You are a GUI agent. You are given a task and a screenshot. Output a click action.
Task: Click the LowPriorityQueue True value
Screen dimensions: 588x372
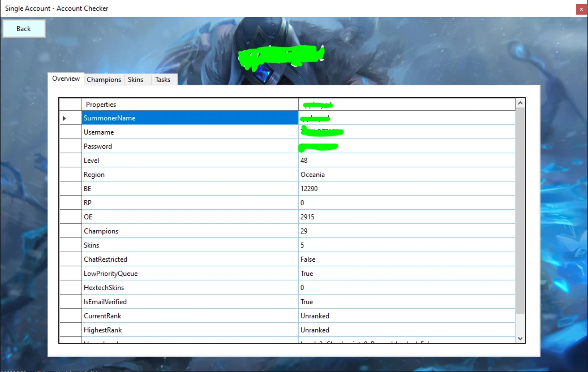click(406, 274)
